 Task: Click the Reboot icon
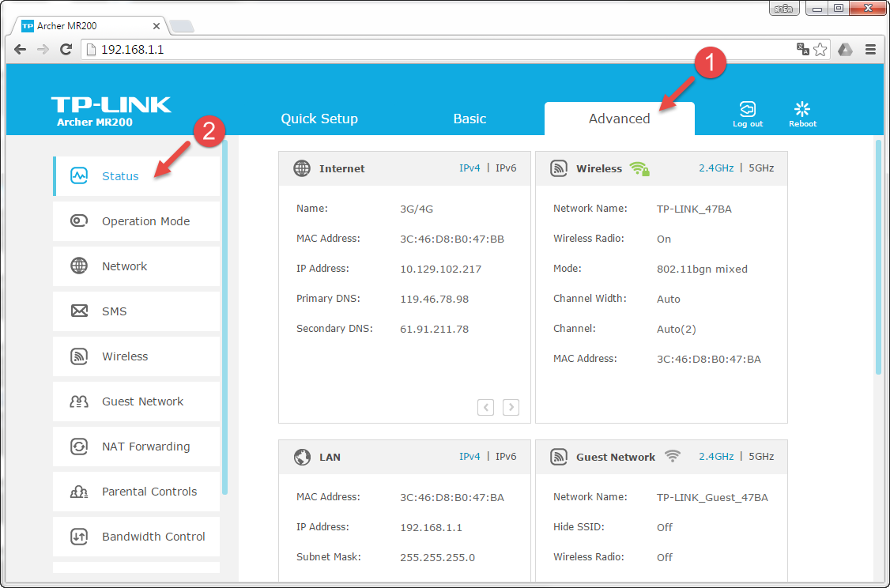tap(802, 109)
